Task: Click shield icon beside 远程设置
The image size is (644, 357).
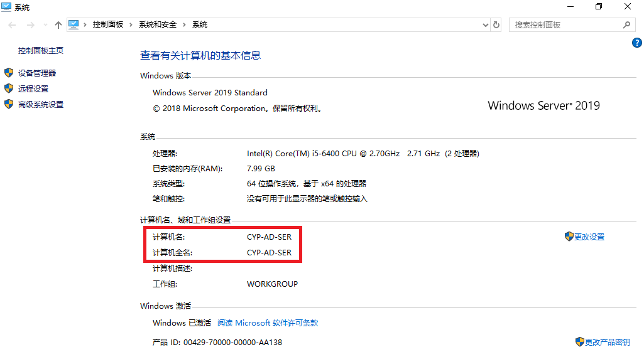Action: tap(9, 88)
